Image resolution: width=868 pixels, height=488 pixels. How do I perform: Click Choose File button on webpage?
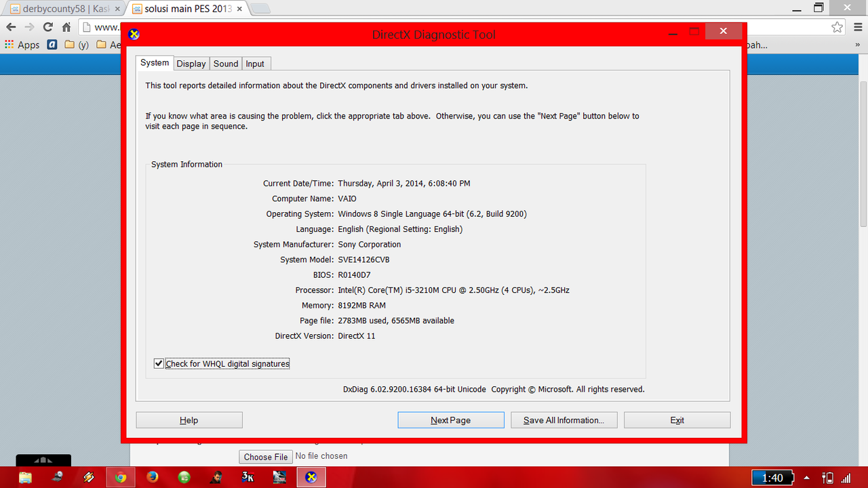click(266, 457)
